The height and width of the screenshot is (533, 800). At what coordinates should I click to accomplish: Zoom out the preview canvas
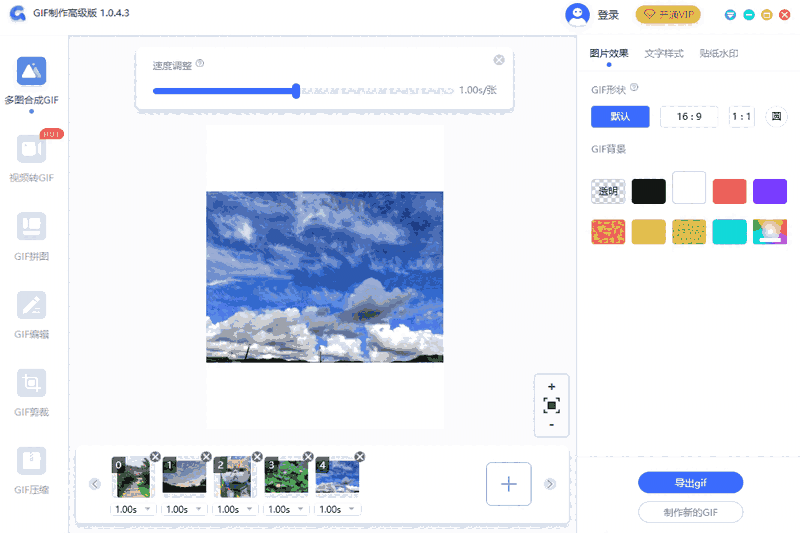[x=552, y=425]
